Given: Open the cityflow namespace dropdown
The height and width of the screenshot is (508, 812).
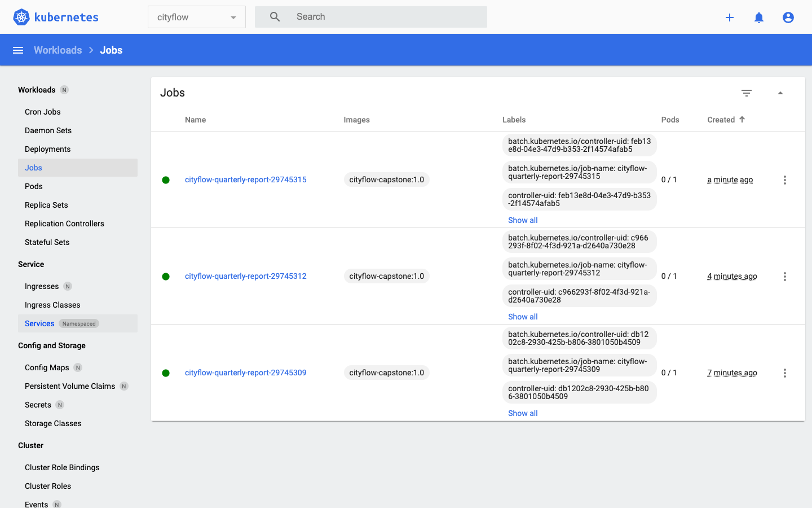Looking at the screenshot, I should coord(197,17).
